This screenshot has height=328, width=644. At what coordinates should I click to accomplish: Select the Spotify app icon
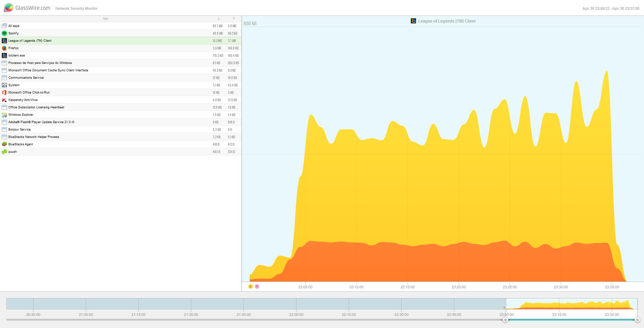click(4, 33)
